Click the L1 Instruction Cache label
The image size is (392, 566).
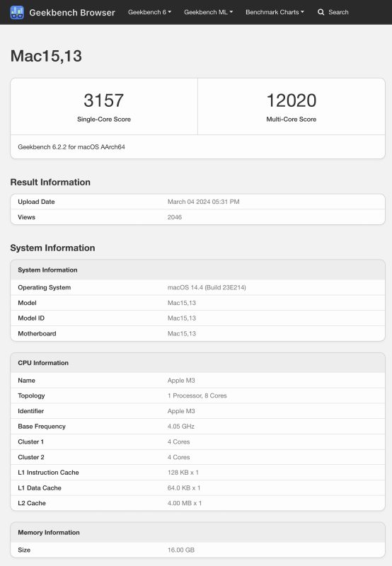(48, 473)
